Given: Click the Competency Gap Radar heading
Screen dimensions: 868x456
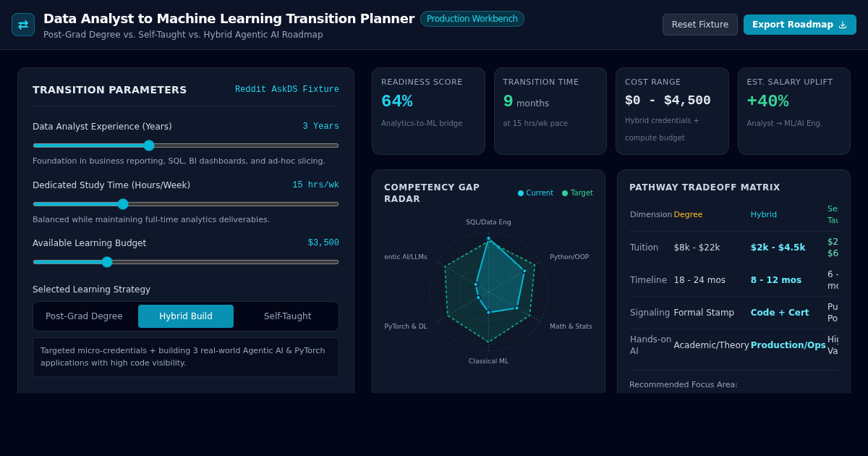Looking at the screenshot, I should [x=432, y=193].
